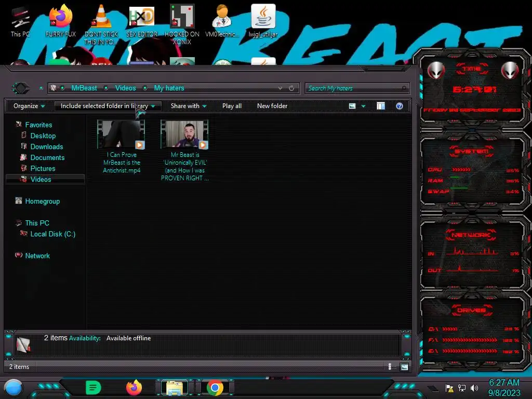Click the TIME gadget header
Viewport: 532px width, 399px height.
472,69
